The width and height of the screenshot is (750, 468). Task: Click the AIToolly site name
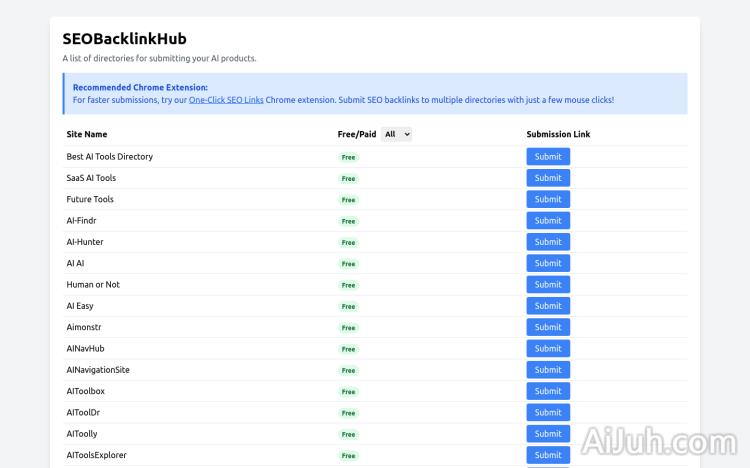click(82, 434)
